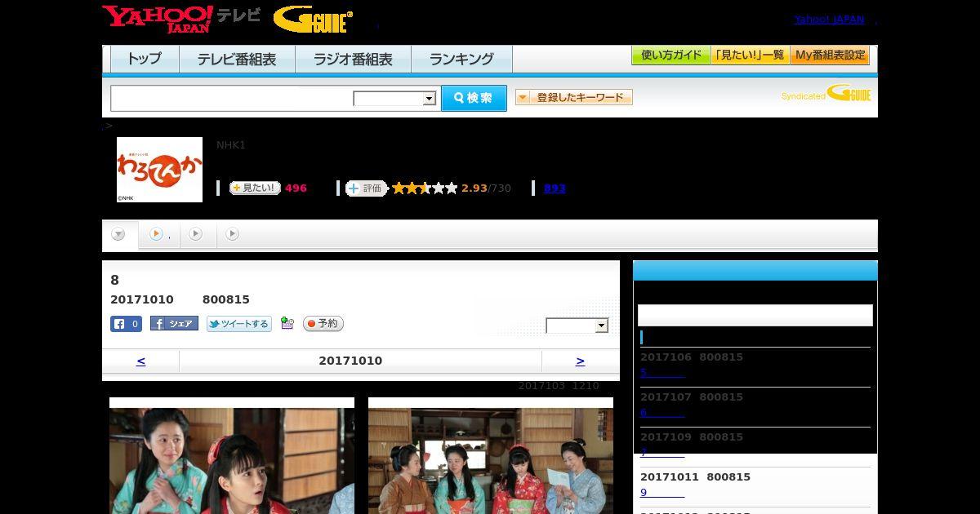This screenshot has height=514, width=980.
Task: Click the ツイートする tweet button
Action: 238,324
